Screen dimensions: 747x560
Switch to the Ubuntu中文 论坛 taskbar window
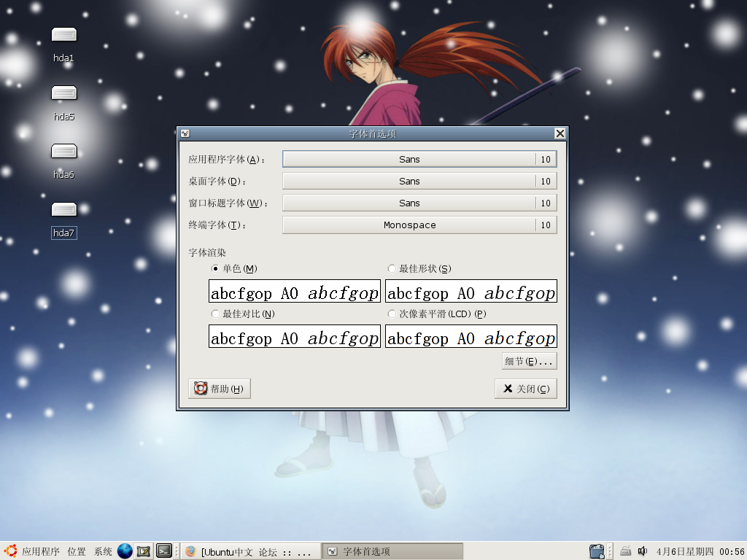tap(251, 551)
